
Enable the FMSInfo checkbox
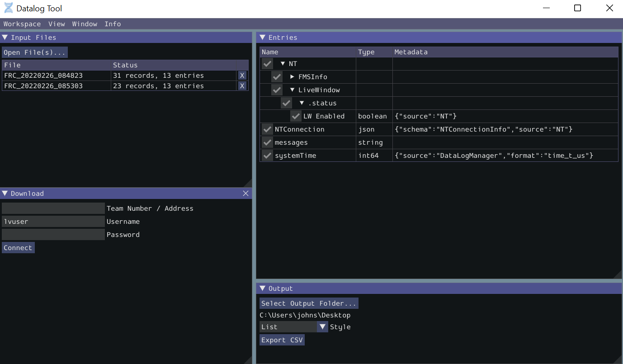[x=276, y=76]
